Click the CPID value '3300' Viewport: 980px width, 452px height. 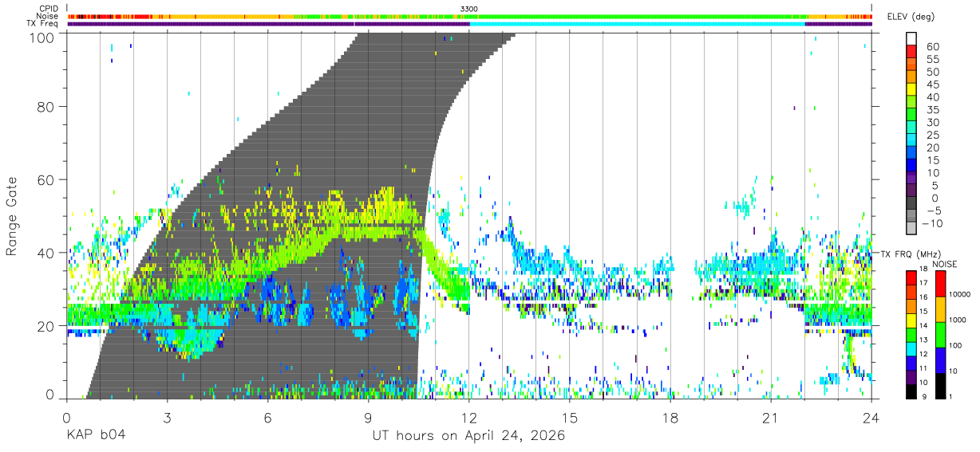[x=469, y=9]
